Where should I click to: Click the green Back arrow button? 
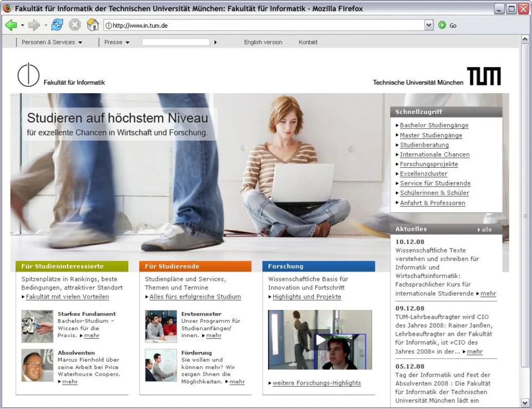11,25
